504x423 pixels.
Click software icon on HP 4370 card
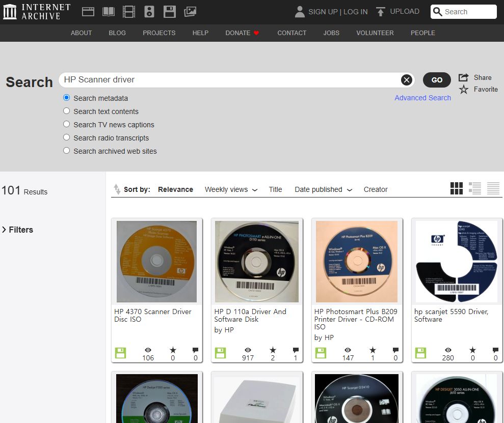(x=121, y=353)
